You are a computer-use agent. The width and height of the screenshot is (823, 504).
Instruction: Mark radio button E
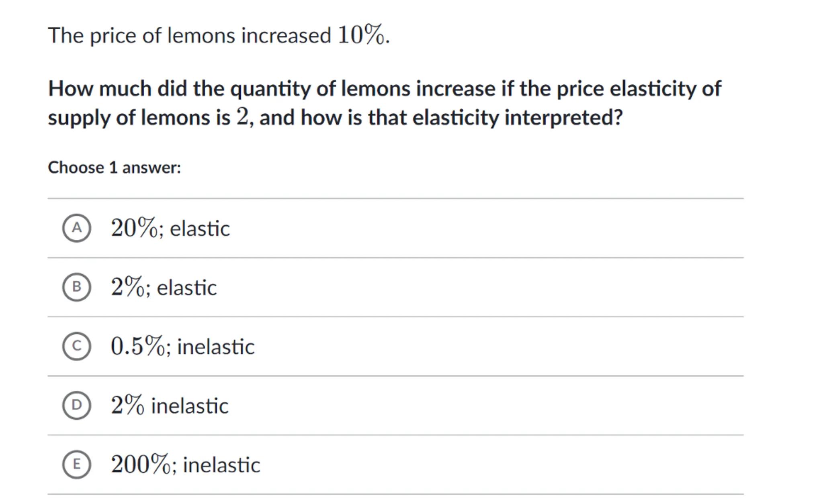point(76,465)
